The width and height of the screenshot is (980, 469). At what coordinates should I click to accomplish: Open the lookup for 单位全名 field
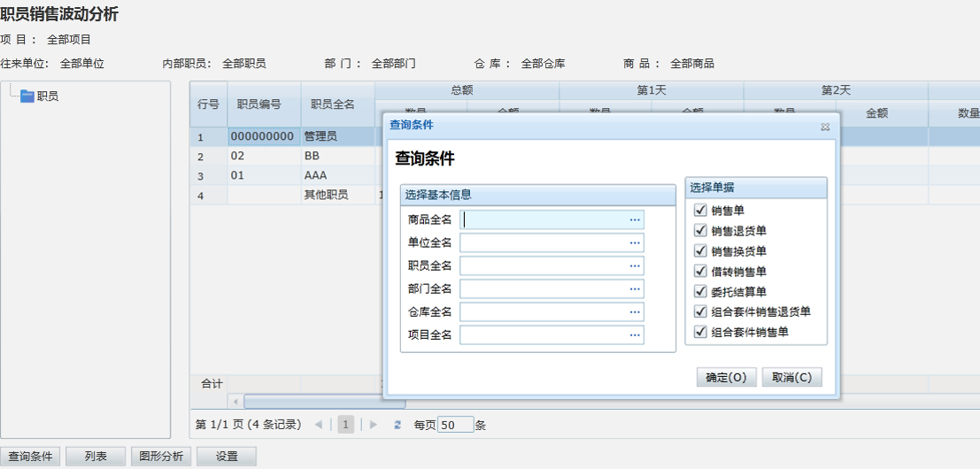(634, 242)
